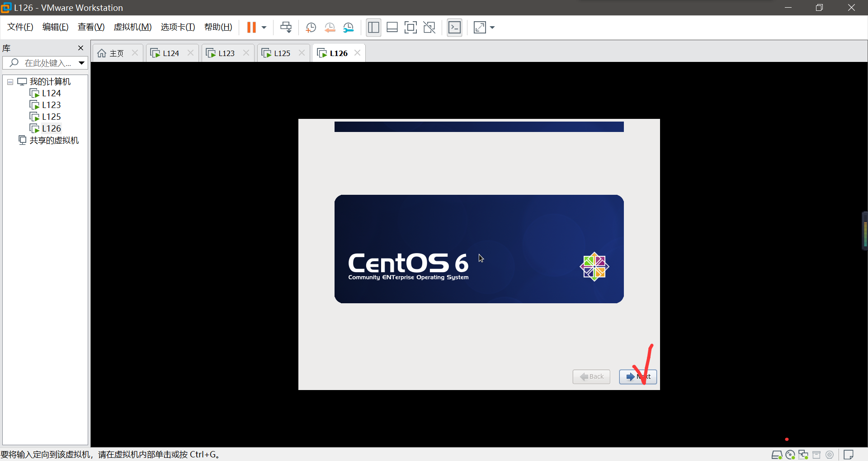Send Ctrl+Alt+Del to the virtual machine
The height and width of the screenshot is (461, 868).
pos(286,28)
